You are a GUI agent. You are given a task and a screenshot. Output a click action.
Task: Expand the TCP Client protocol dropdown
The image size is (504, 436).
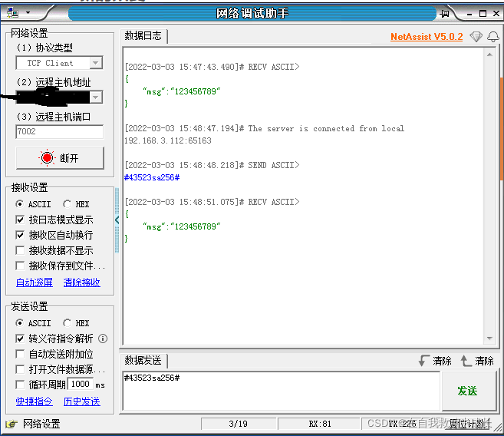pos(95,63)
